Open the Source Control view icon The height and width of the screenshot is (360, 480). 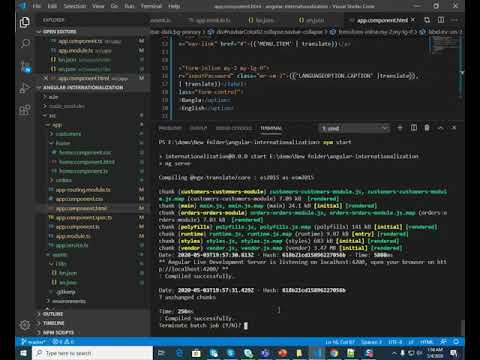pyautogui.click(x=25, y=66)
